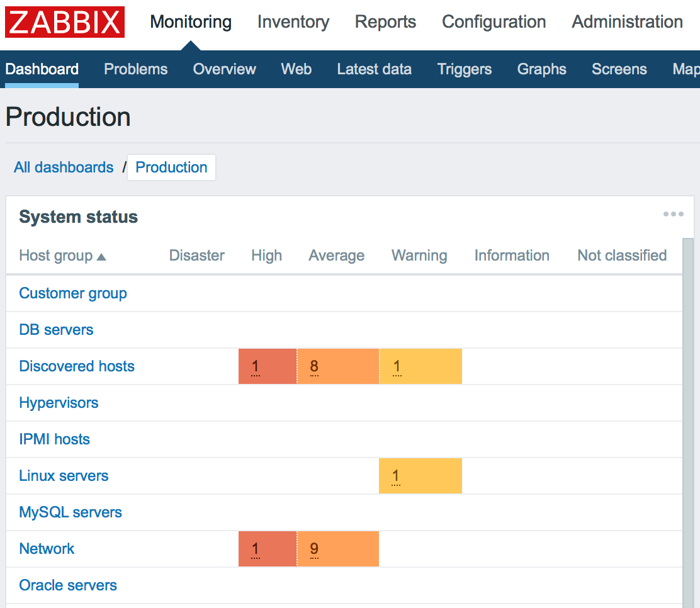Open System status widget three-dot menu

[x=673, y=215]
